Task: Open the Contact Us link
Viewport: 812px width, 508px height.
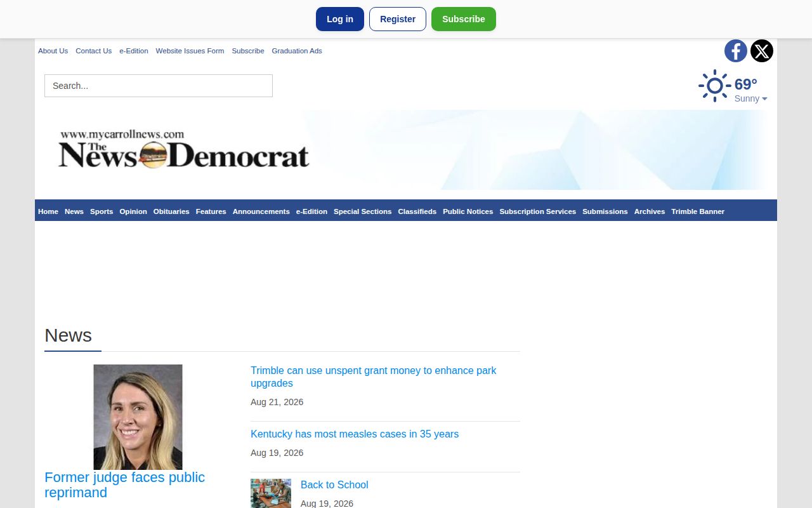Action: 93,51
